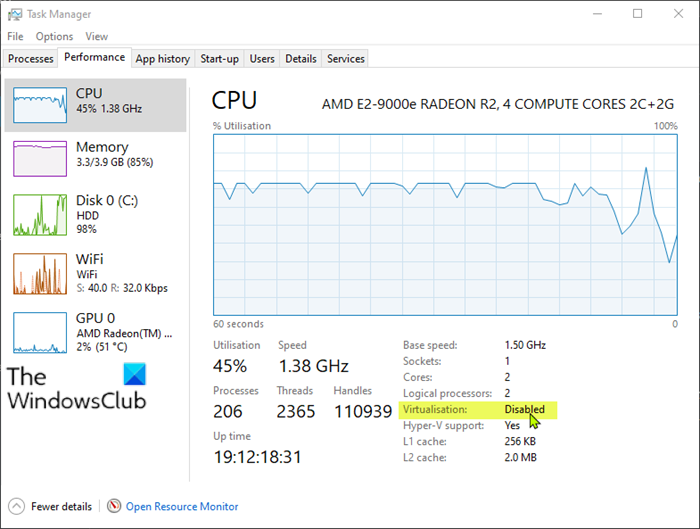Switch to the Details tab
Viewport: 700px width, 529px height.
click(x=300, y=59)
